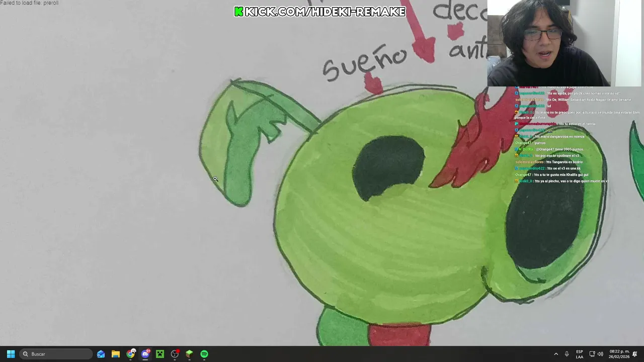Screen dimensions: 644x362
Task: Click the Buscar taskbar search box
Action: 56,354
